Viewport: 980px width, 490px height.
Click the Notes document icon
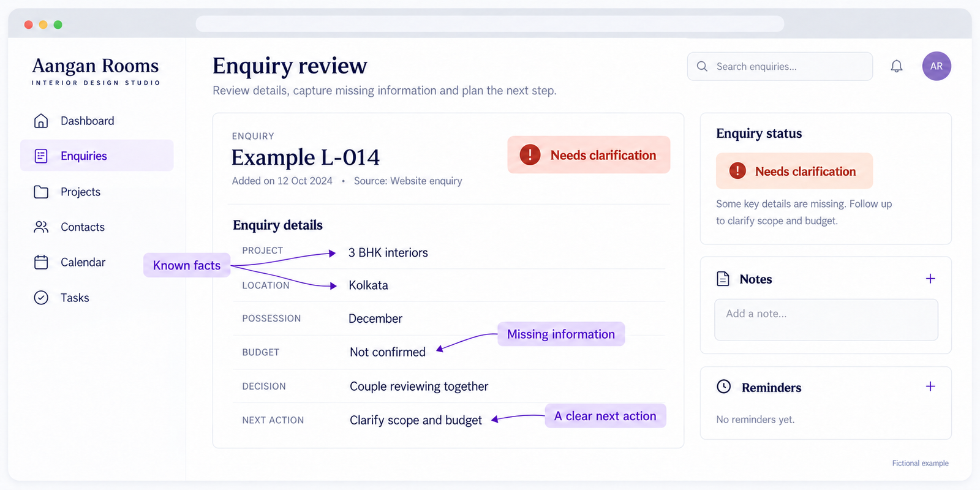(723, 279)
